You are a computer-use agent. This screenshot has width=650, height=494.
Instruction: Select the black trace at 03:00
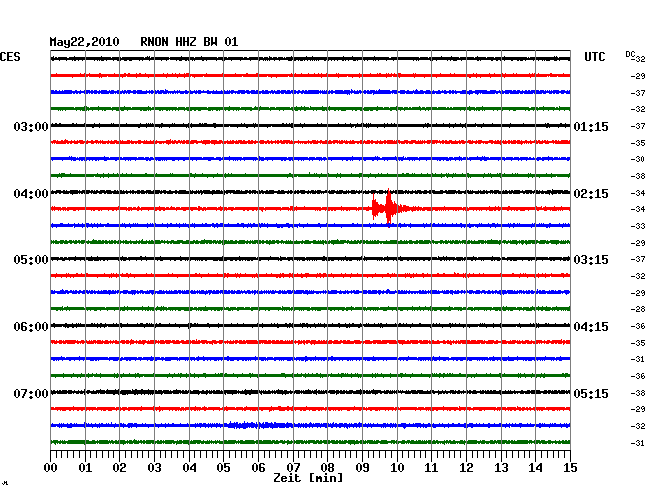[x=310, y=125]
